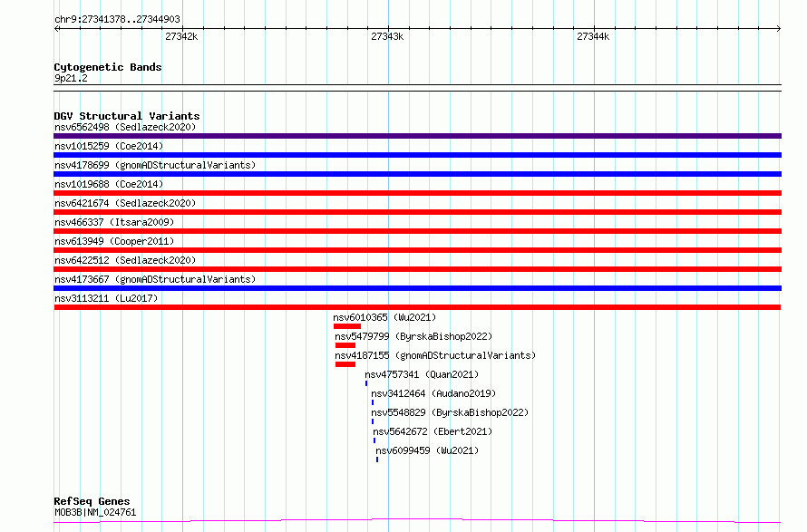Open the nsv5479799 (ByrskaBishop2022) label
Screen dimensions: 807x532
413,336
